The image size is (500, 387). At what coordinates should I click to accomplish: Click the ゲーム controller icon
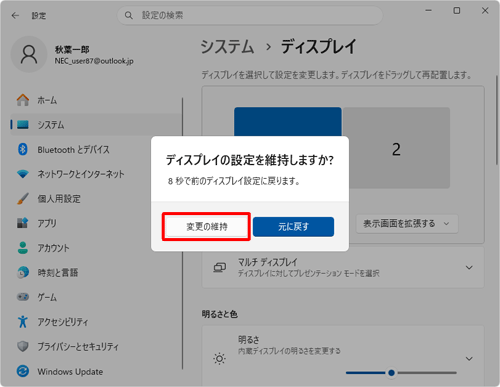tap(23, 297)
